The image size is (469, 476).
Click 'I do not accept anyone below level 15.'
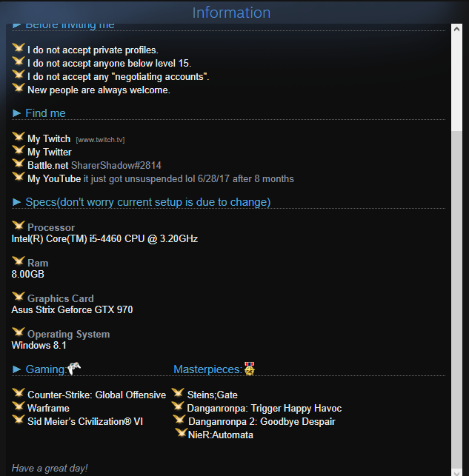click(x=109, y=64)
